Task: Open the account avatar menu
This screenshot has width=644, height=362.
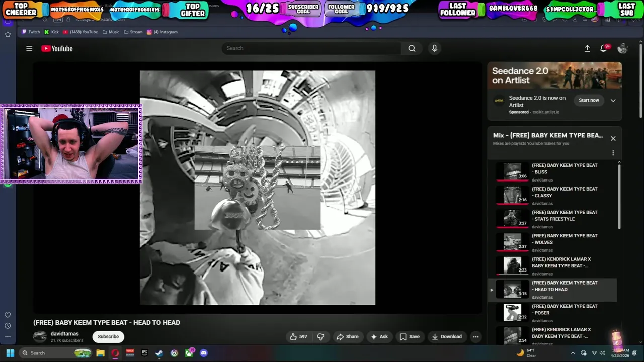Action: pos(622,48)
